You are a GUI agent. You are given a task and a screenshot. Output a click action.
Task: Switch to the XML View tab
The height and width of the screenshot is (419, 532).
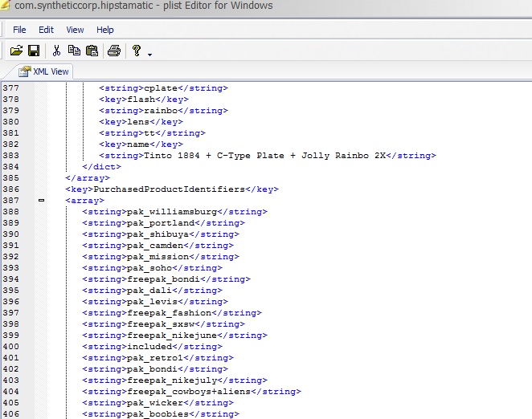pos(44,71)
